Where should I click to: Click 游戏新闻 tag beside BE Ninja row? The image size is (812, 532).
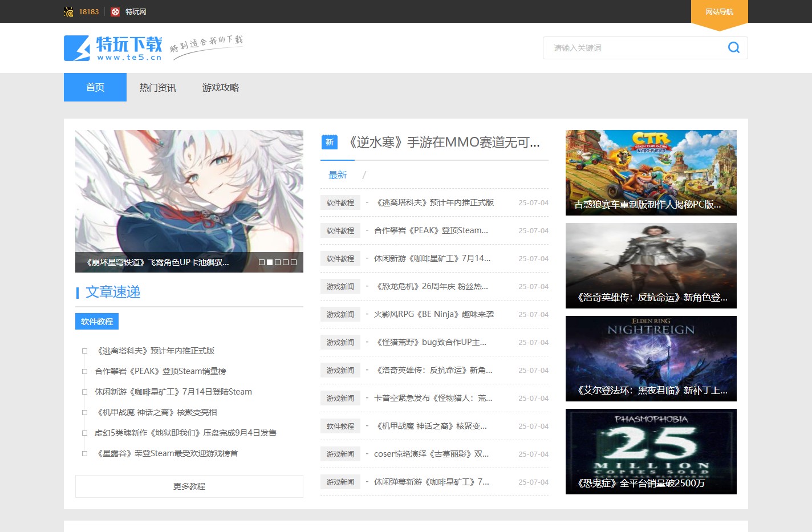pos(340,314)
